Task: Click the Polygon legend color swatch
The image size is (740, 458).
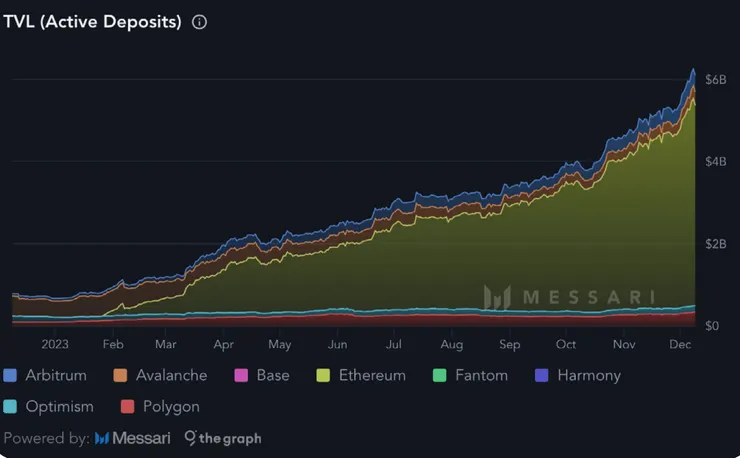Action: [x=127, y=407]
